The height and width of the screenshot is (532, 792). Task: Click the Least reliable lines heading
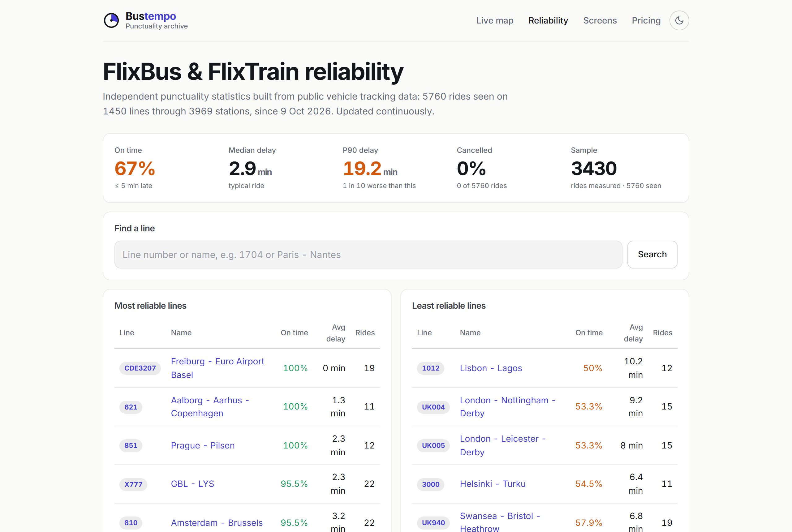[x=449, y=306]
